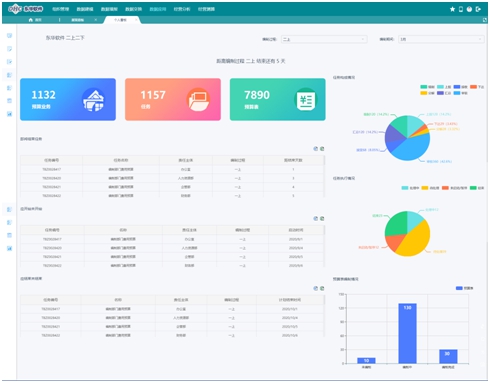
Task: Open the highlighted fifth top navigation menu
Action: click(158, 9)
